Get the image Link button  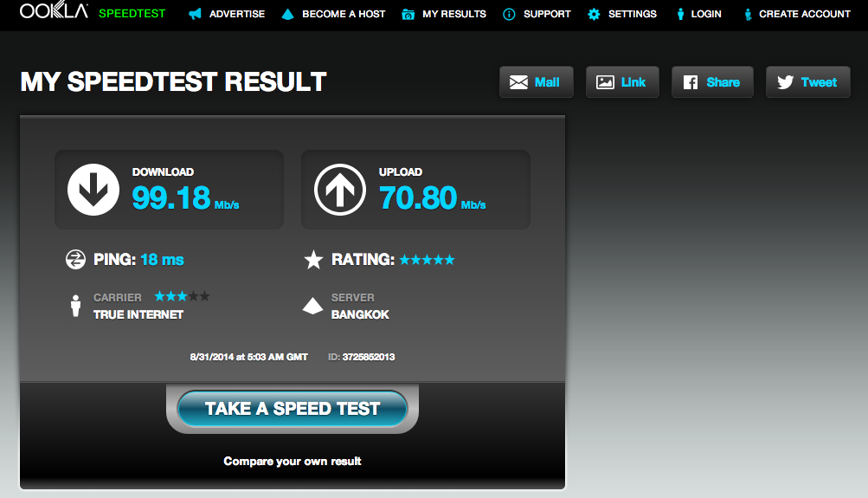(x=622, y=82)
